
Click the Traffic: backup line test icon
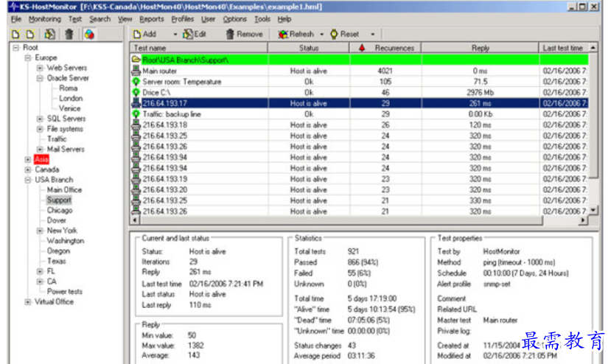pyautogui.click(x=136, y=113)
